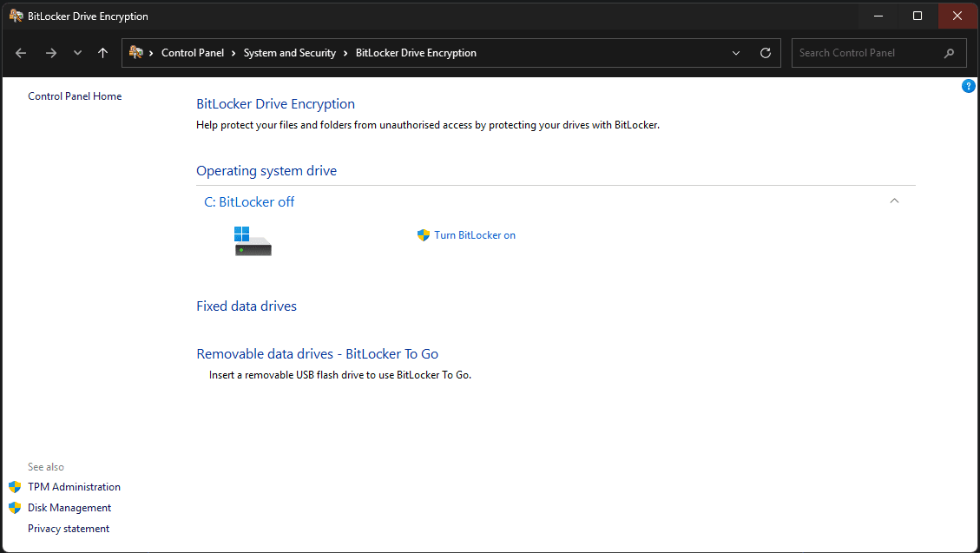
Task: Collapse the C: drive section chevron
Action: pyautogui.click(x=894, y=201)
